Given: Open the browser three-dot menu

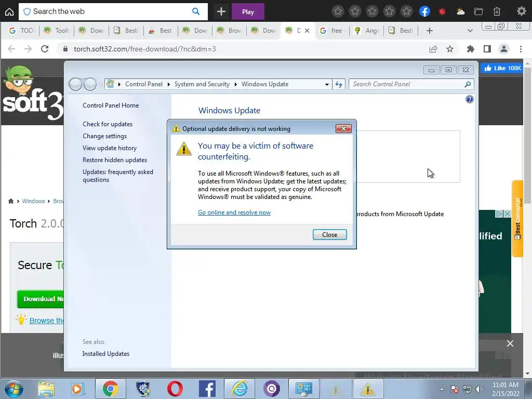Looking at the screenshot, I should (521, 49).
